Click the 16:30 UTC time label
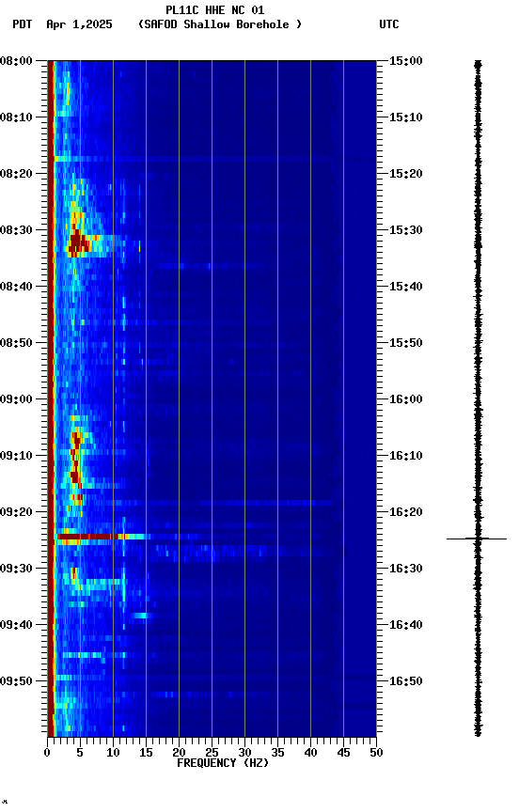Viewport: 519px width, 812px height. (406, 569)
